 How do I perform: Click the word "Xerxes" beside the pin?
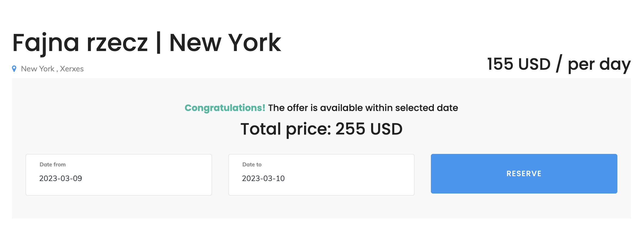tap(72, 69)
